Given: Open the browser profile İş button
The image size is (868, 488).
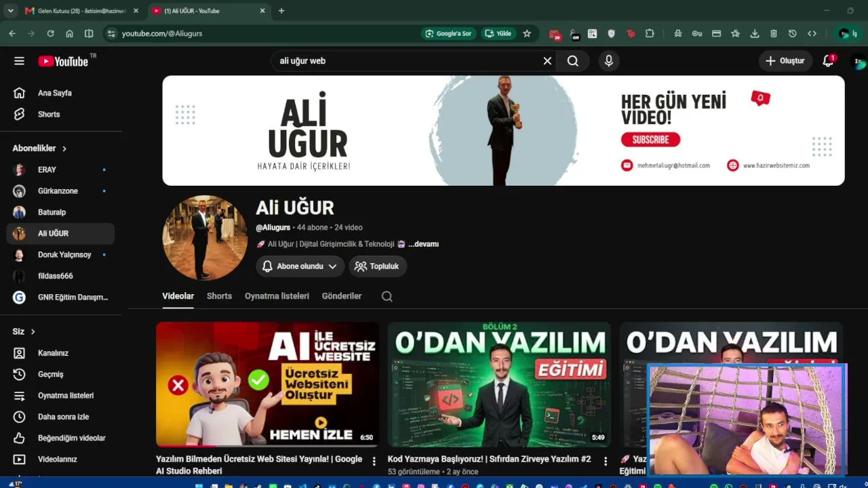Looking at the screenshot, I should point(848,33).
